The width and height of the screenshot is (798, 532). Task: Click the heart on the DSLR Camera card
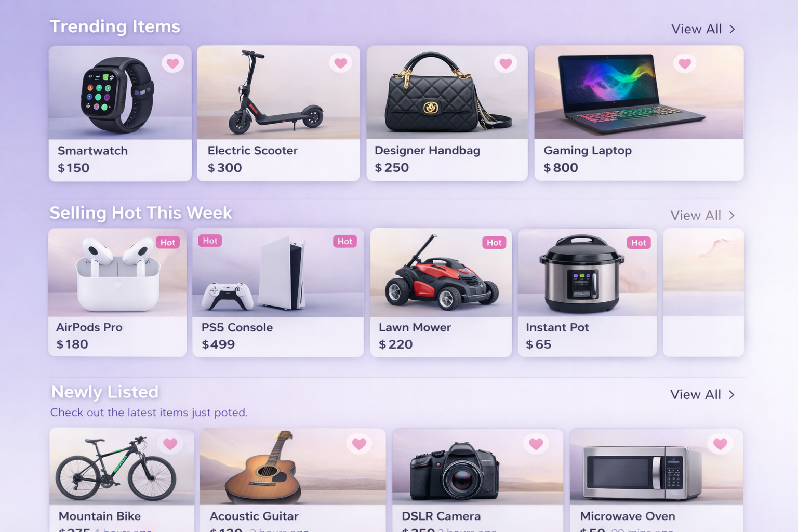pyautogui.click(x=536, y=444)
